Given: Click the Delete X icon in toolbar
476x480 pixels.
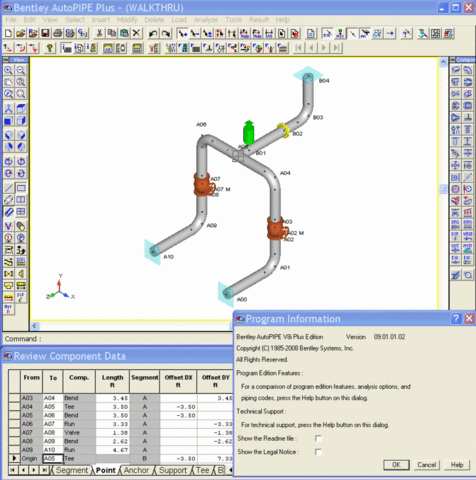Looking at the screenshot, I should point(136,33).
